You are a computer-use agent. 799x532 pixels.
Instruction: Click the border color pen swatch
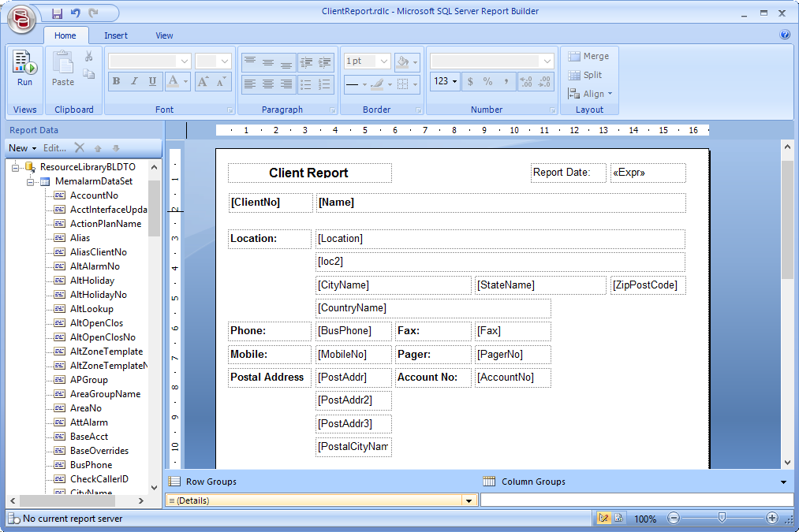pyautogui.click(x=377, y=84)
